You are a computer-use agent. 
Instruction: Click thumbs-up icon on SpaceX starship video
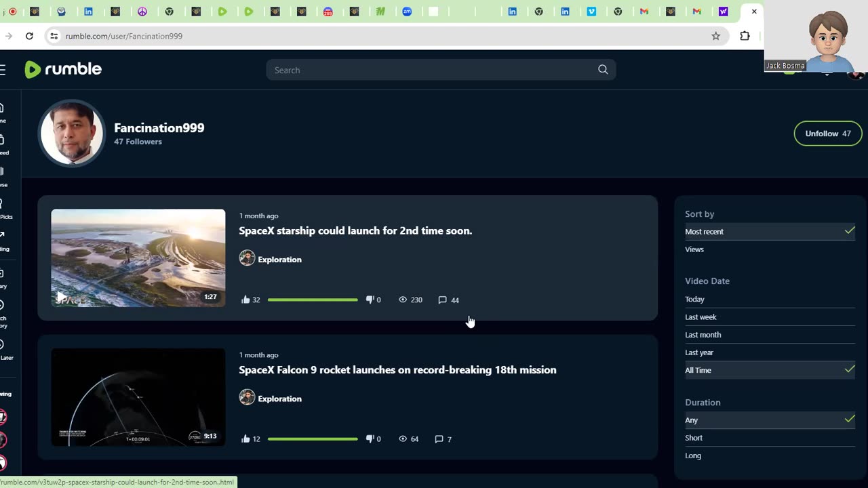245,300
